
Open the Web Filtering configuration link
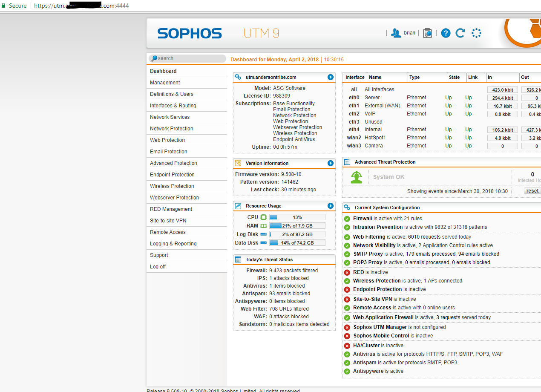pyautogui.click(x=369, y=237)
